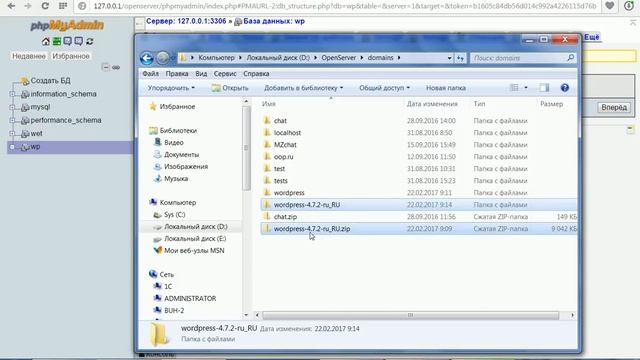Click the Explorer help question mark icon

click(x=564, y=88)
